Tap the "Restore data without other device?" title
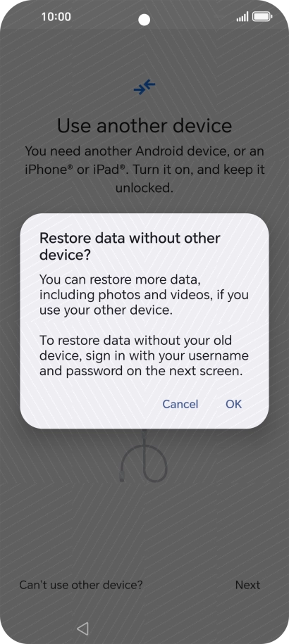 coord(130,246)
